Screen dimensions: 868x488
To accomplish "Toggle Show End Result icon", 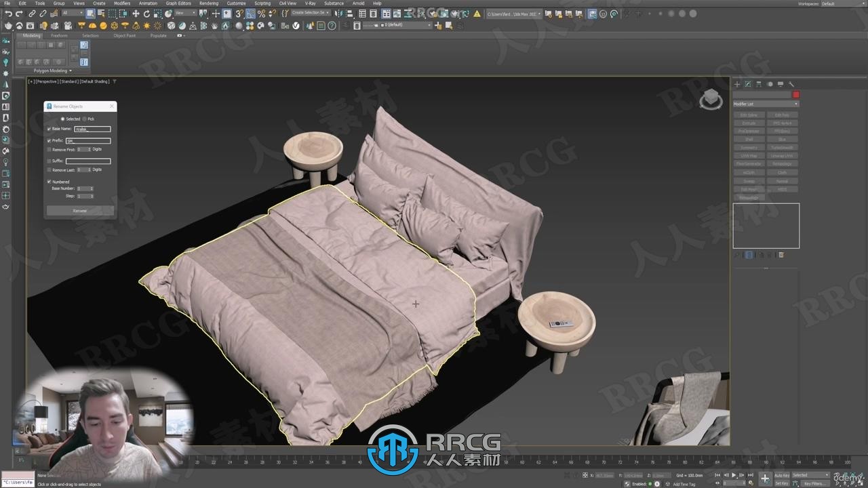I will (x=749, y=255).
